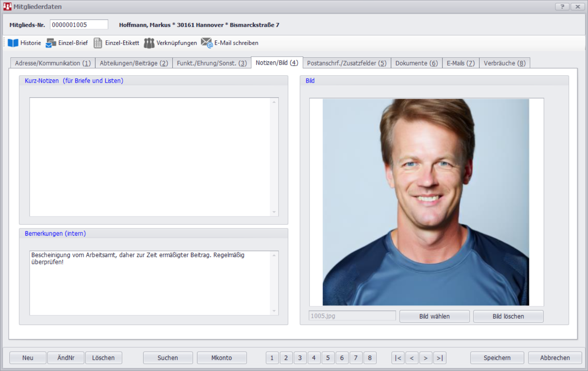The height and width of the screenshot is (371, 588).
Task: Switch to Adresse/Kommunikation tab
Action: (53, 63)
